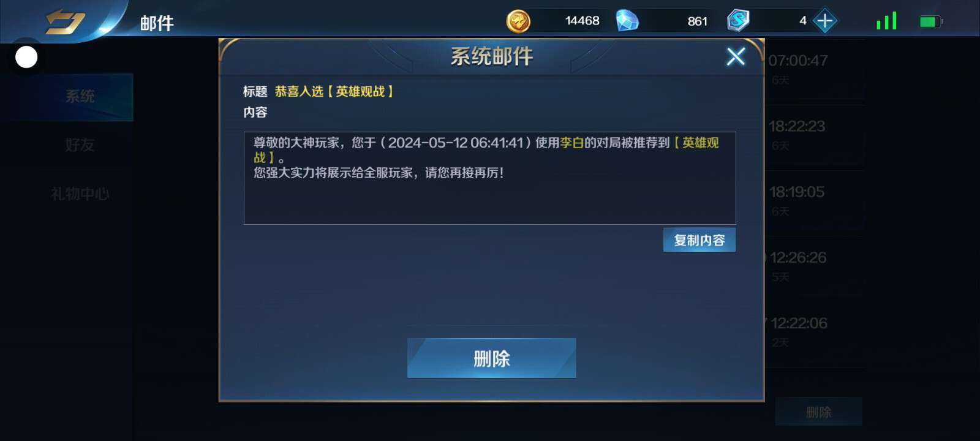Tap the white floating circle button
The width and height of the screenshot is (980, 441).
(26, 57)
